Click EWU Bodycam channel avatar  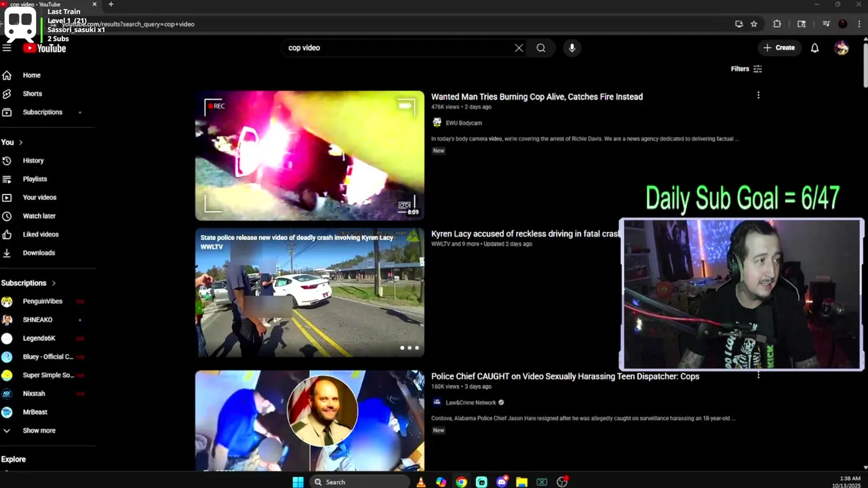[437, 123]
